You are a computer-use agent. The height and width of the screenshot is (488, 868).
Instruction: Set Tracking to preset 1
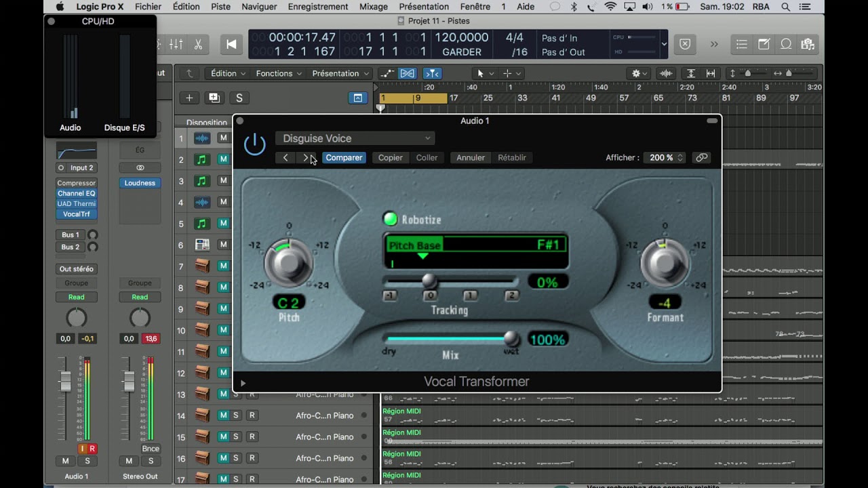tap(471, 296)
